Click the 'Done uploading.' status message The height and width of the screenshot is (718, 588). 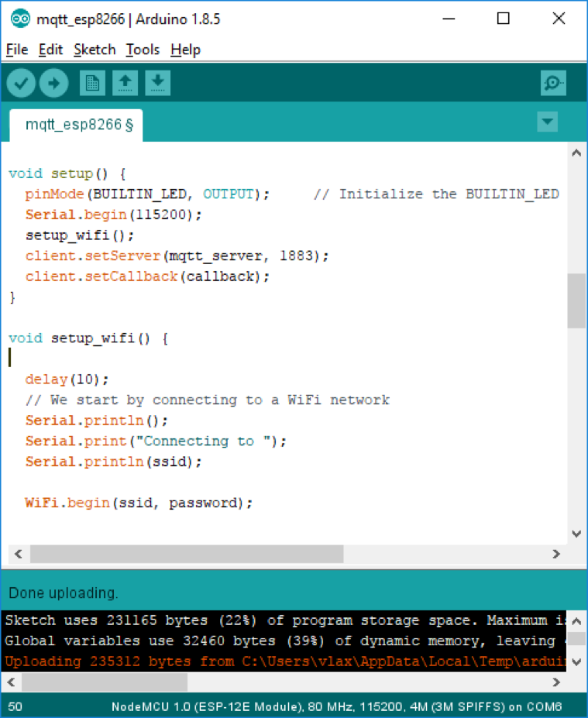64,593
